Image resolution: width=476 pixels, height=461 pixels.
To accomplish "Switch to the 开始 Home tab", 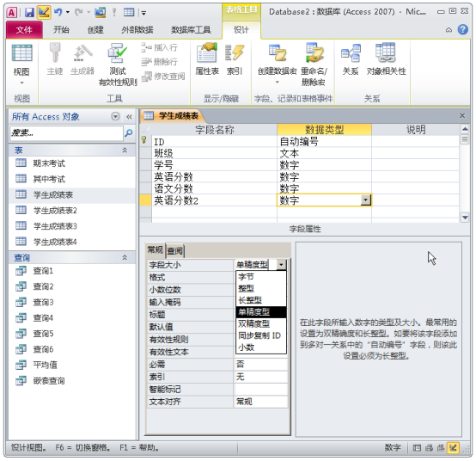I will (x=61, y=30).
